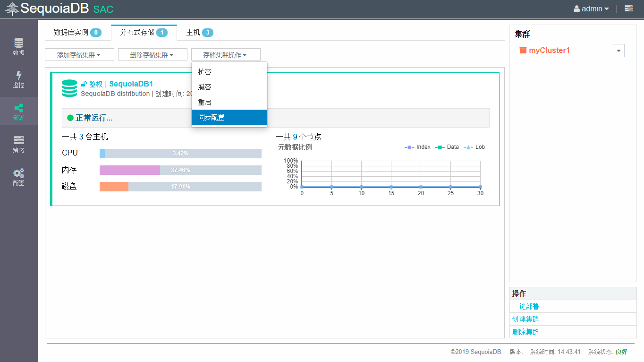Open the 部署 deployment sidebar section

[18, 112]
